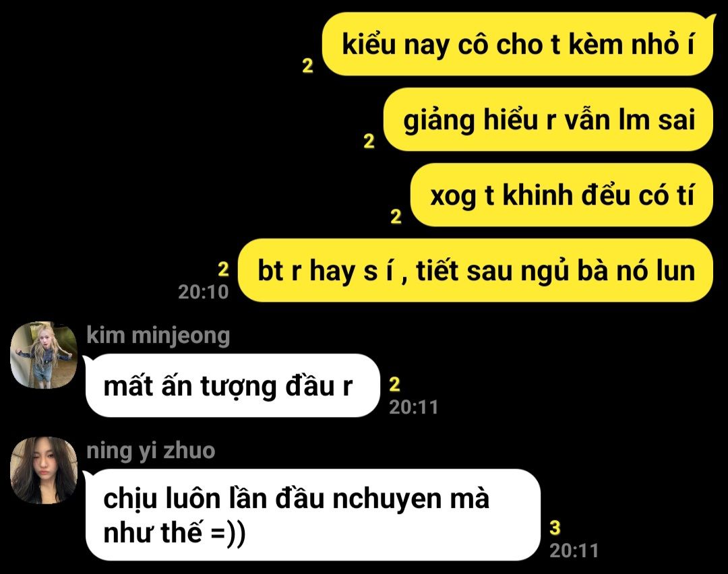Click the 20:11 timestamp by kim minjeong's message
The height and width of the screenshot is (574, 728).
tap(414, 407)
